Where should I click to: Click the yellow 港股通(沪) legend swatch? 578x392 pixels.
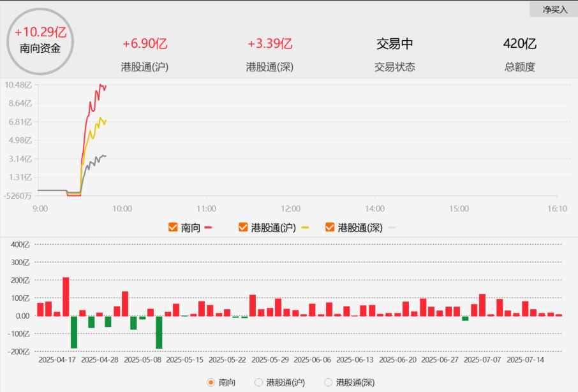(x=305, y=228)
